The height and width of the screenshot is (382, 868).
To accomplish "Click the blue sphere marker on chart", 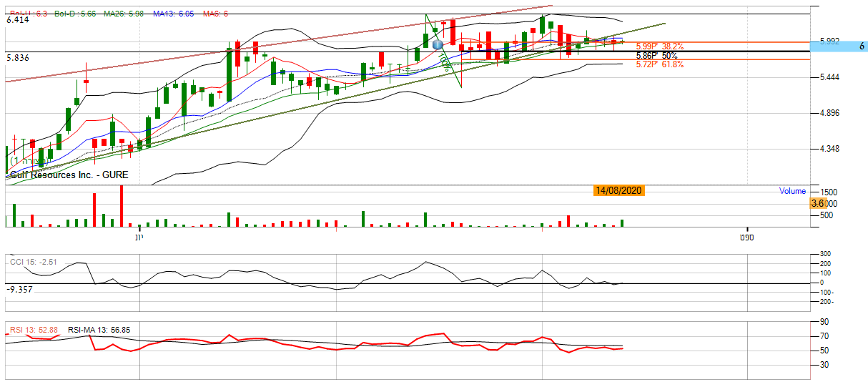I will 438,44.
